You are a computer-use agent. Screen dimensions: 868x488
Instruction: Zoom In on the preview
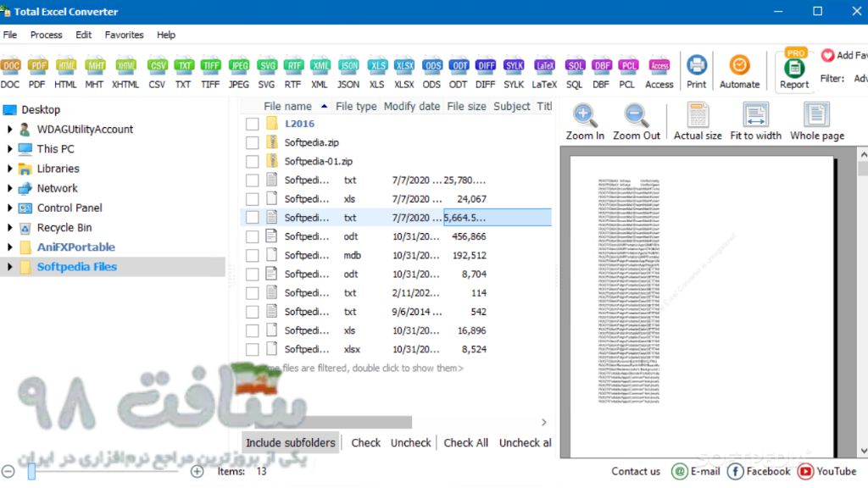[585, 122]
